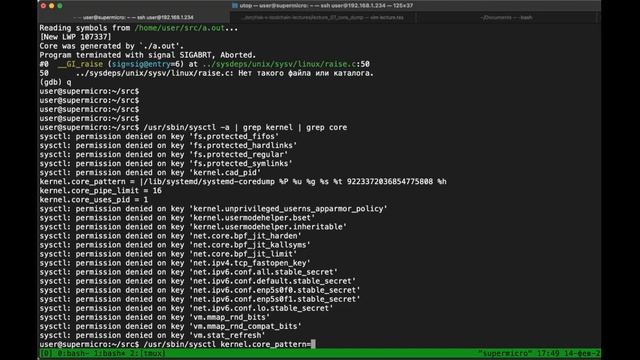
Task: Click the 'fs.protected_hardlinks' key
Action: [x=243, y=145]
